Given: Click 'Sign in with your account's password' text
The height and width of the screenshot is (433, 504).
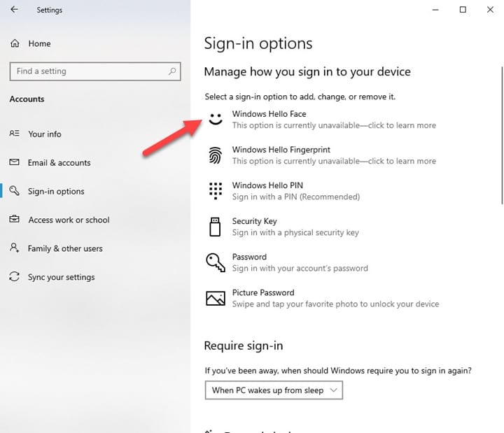Looking at the screenshot, I should point(300,268).
